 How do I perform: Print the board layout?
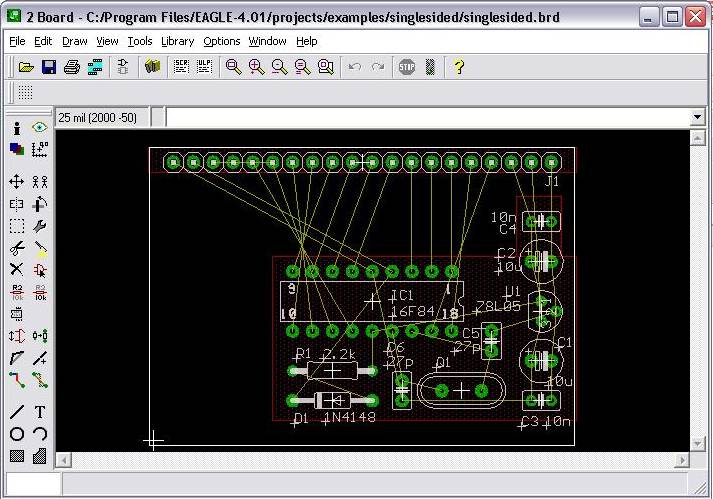pyautogui.click(x=72, y=67)
